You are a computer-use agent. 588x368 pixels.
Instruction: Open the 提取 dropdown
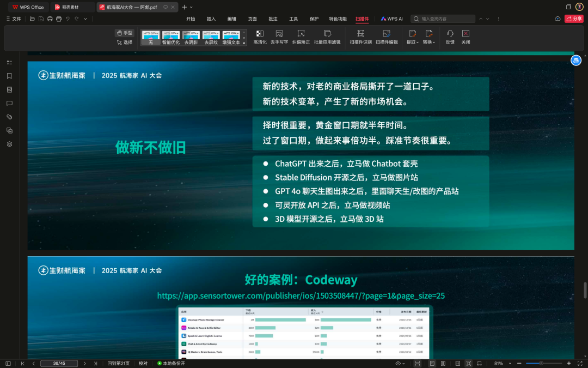pos(413,38)
